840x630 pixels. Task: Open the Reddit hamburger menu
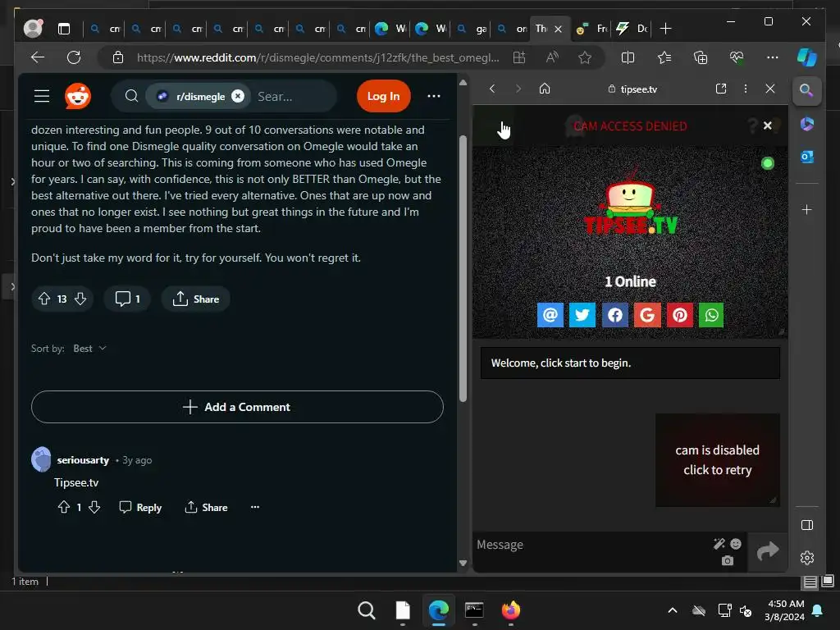[42, 96]
